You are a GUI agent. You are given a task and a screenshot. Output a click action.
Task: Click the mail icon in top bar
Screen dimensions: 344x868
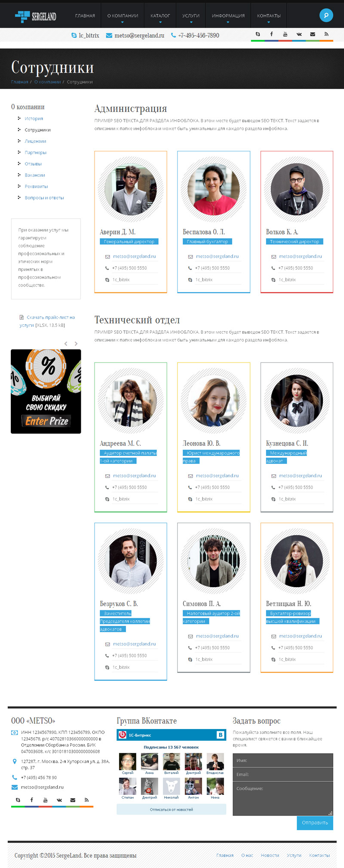313,34
